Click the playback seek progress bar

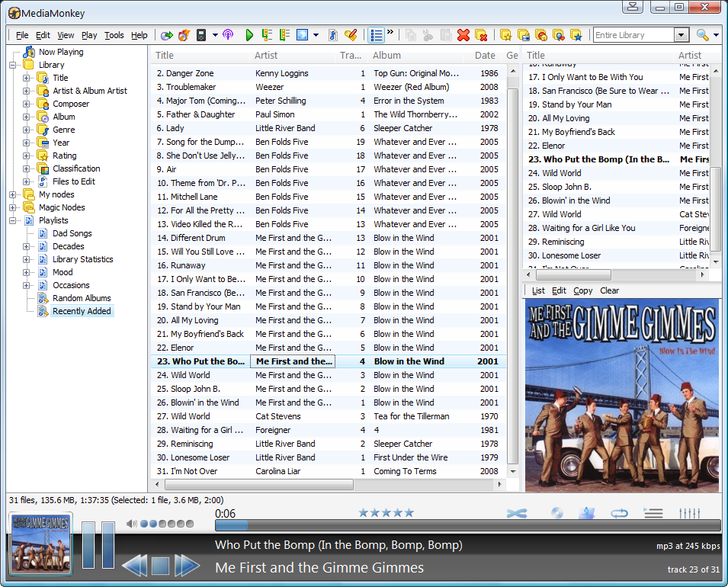pyautogui.click(x=467, y=525)
